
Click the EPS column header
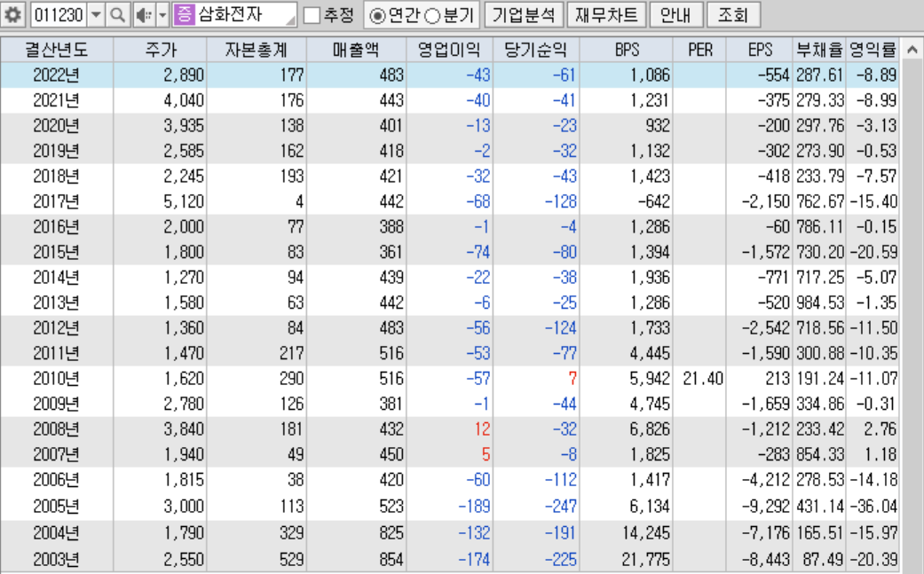760,50
